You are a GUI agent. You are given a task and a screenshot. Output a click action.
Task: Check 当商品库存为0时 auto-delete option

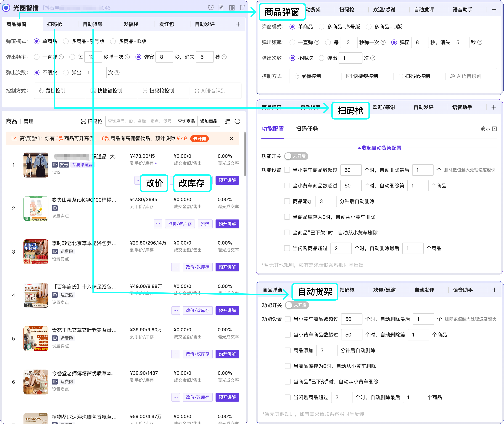(288, 366)
